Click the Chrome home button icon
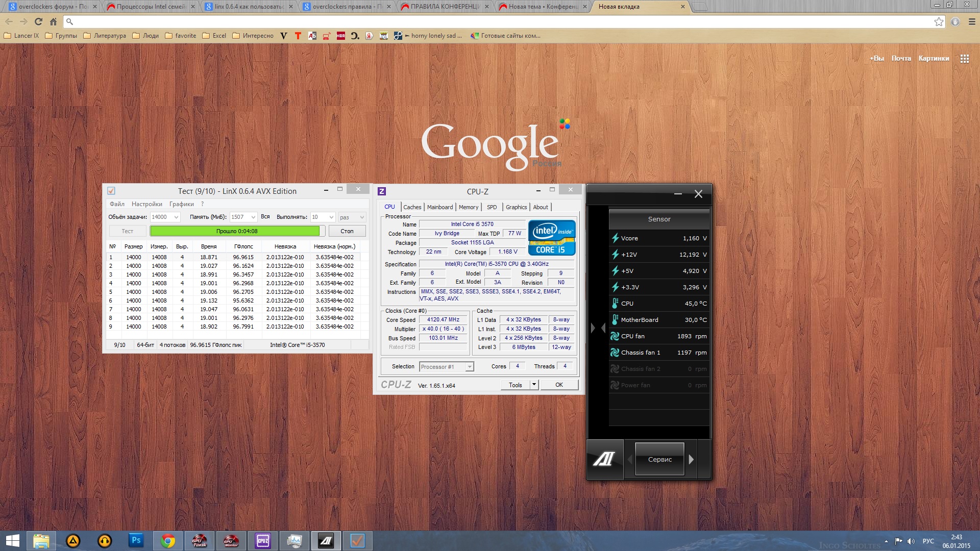Image resolution: width=980 pixels, height=551 pixels. coord(53,21)
